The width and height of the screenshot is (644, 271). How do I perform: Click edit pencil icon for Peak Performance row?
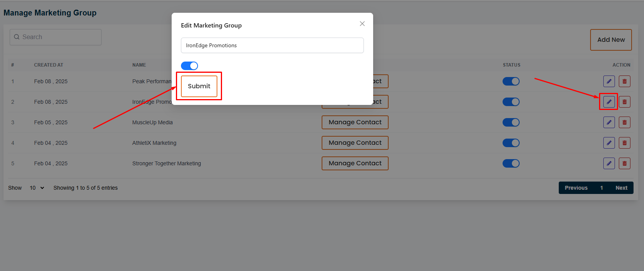point(609,81)
